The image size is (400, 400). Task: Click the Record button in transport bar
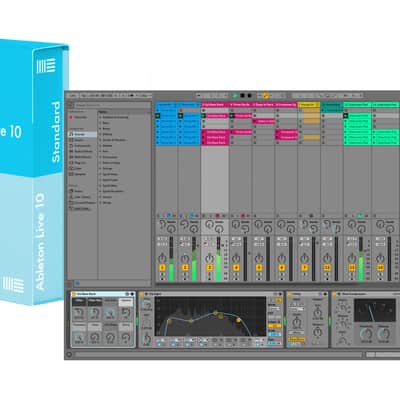[249, 96]
